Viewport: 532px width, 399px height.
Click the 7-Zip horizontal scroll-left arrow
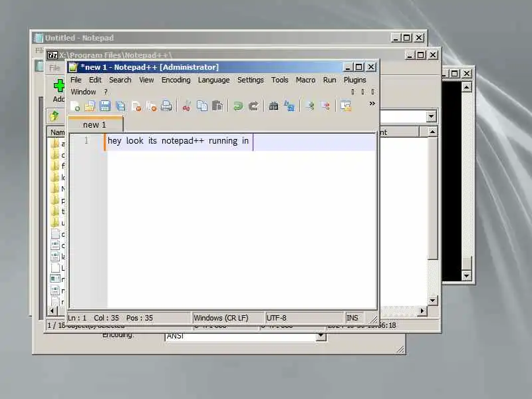click(52, 311)
